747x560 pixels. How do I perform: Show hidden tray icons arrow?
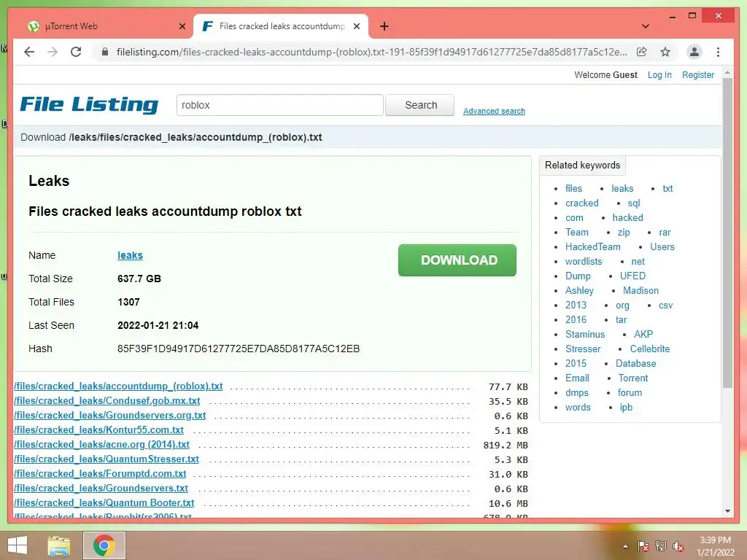pyautogui.click(x=625, y=547)
